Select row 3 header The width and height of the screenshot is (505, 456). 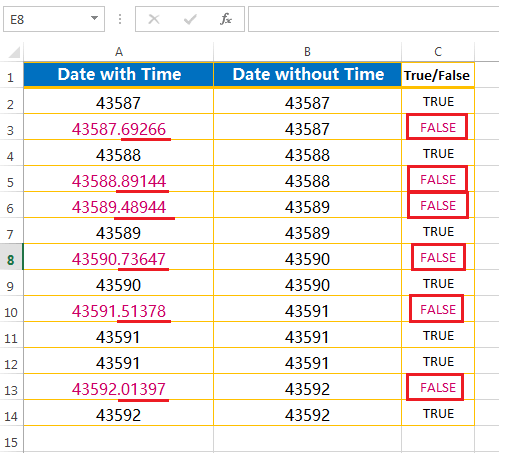coord(11,127)
